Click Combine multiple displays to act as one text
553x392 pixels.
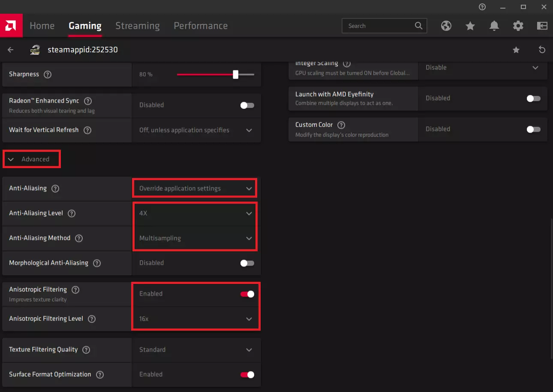click(x=344, y=103)
